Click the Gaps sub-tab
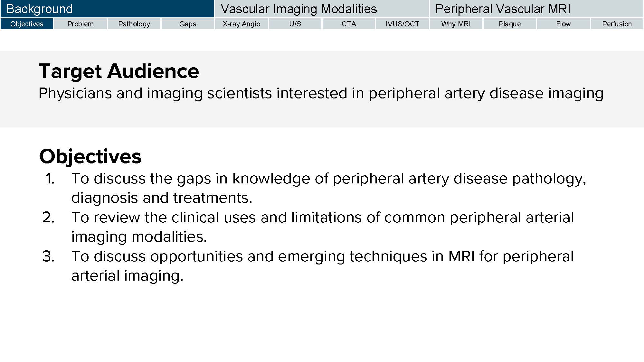Screen dimensions: 644x362 coord(188,24)
